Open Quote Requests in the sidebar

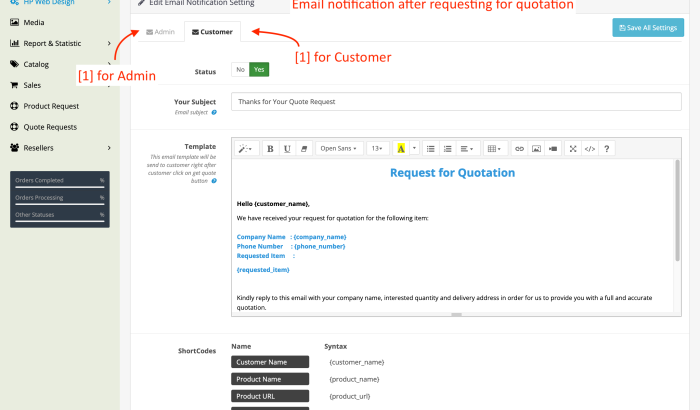point(50,127)
